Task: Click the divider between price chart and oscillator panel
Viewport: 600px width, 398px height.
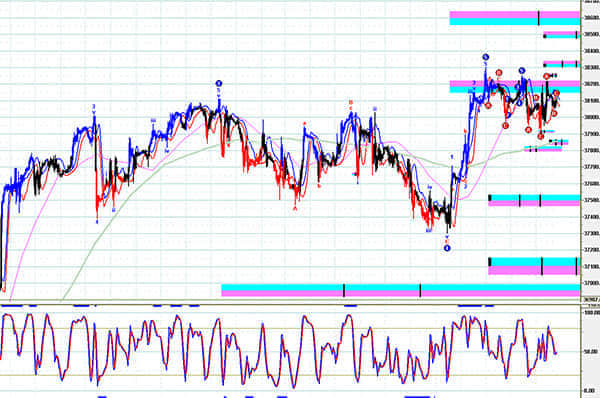Action: [290, 305]
